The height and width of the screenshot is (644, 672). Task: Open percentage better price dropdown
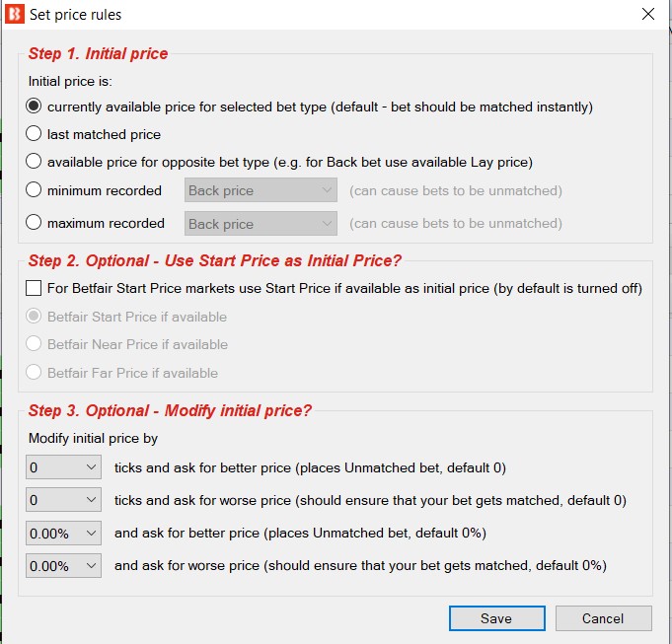[63, 534]
